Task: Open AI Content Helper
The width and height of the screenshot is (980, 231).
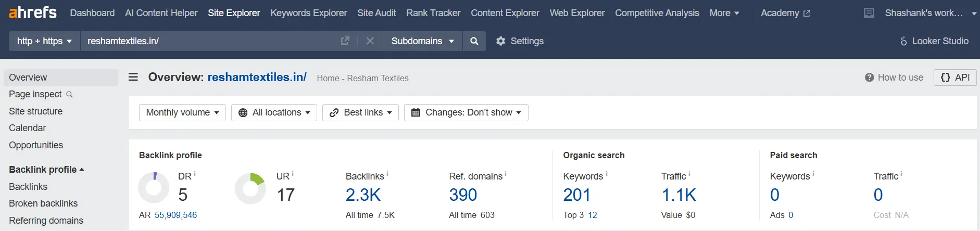Action: coord(161,13)
